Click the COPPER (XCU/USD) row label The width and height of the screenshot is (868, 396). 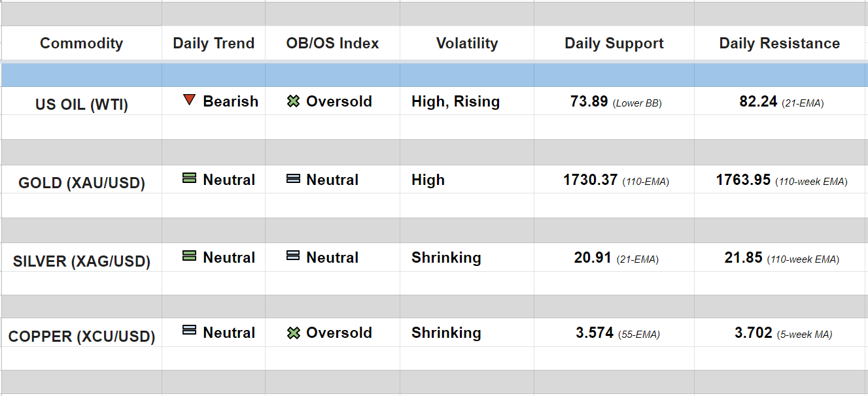pos(81,337)
